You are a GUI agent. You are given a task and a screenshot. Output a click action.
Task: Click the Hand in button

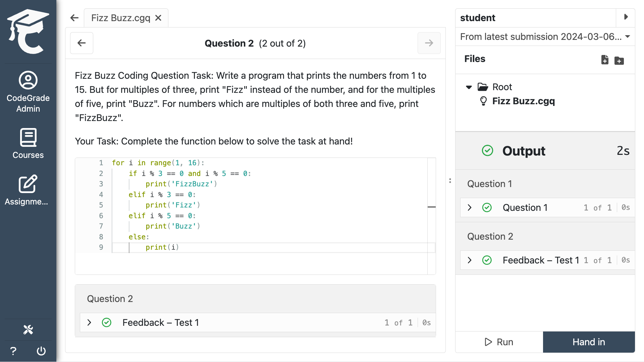(589, 342)
